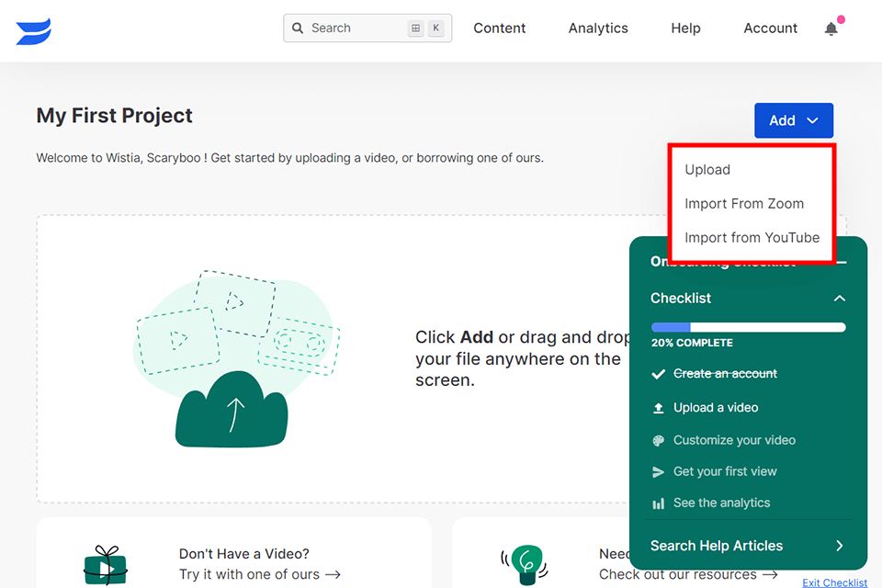Click the checkmark beside Create an account
The width and height of the screenshot is (882, 588).
point(658,374)
